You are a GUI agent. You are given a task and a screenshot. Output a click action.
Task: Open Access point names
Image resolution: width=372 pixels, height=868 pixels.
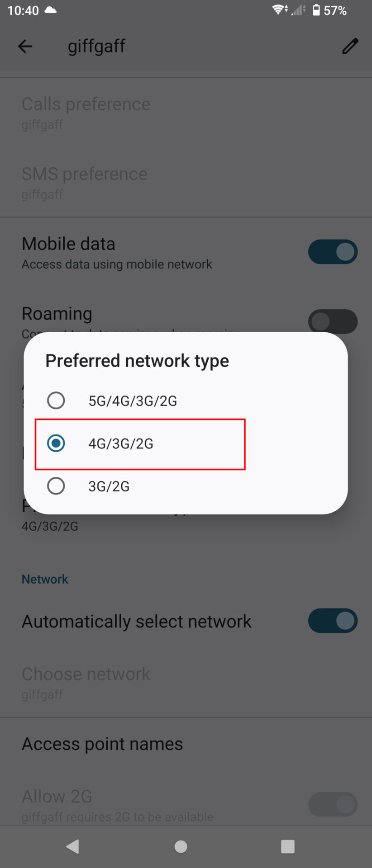tap(102, 744)
